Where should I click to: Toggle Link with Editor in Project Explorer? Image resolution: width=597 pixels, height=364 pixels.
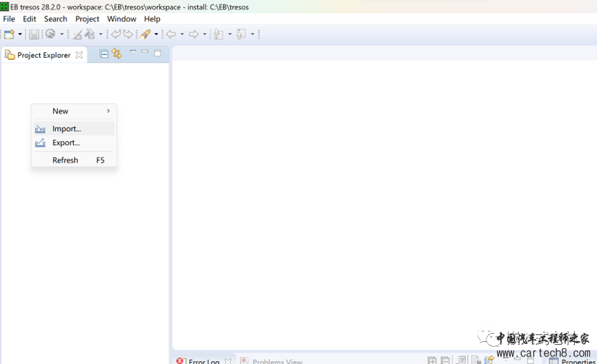coord(117,54)
